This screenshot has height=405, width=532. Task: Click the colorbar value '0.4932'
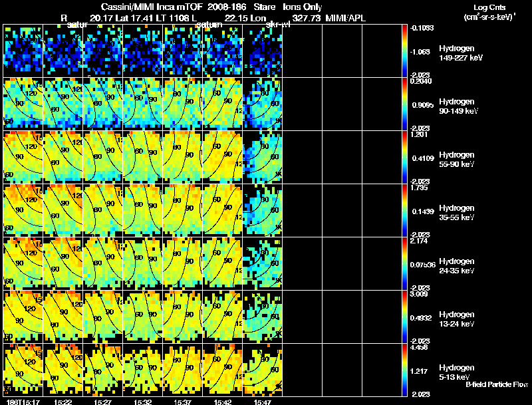(x=421, y=318)
